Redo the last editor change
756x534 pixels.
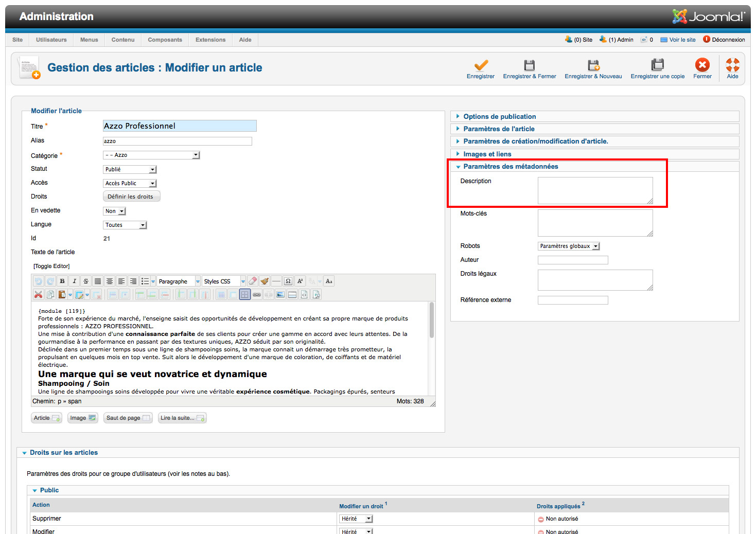pyautogui.click(x=50, y=281)
